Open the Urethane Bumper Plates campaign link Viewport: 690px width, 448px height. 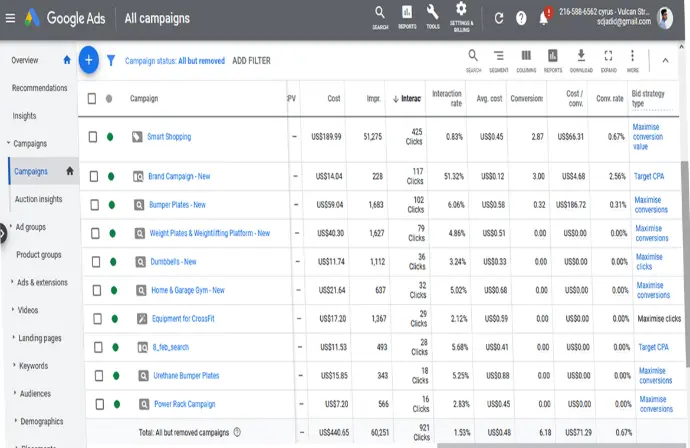click(186, 375)
